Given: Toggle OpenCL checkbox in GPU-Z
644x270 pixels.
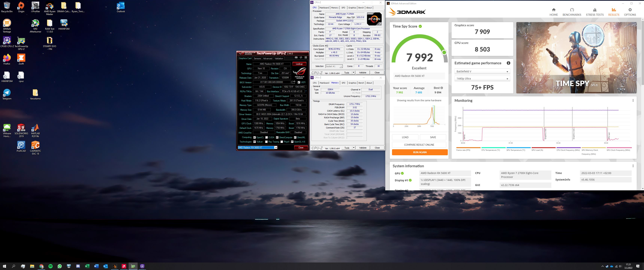Looking at the screenshot, I should point(254,137).
